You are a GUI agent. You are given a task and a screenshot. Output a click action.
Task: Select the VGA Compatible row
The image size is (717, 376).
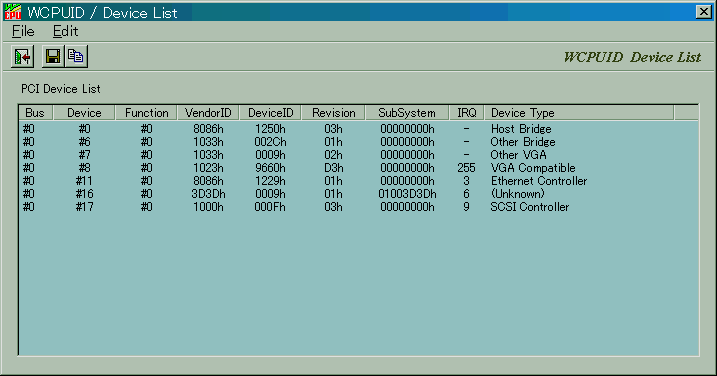(x=358, y=168)
